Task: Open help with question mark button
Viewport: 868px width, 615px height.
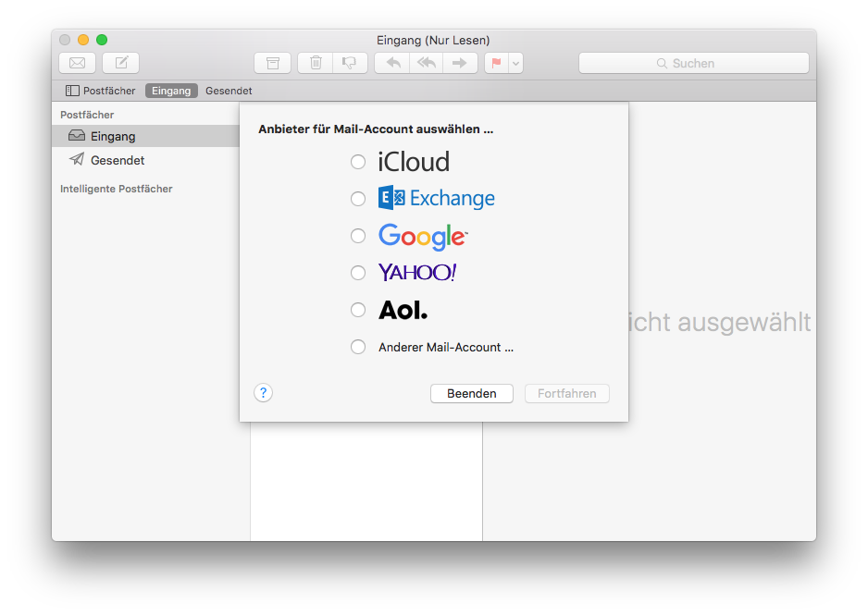Action: coord(264,393)
